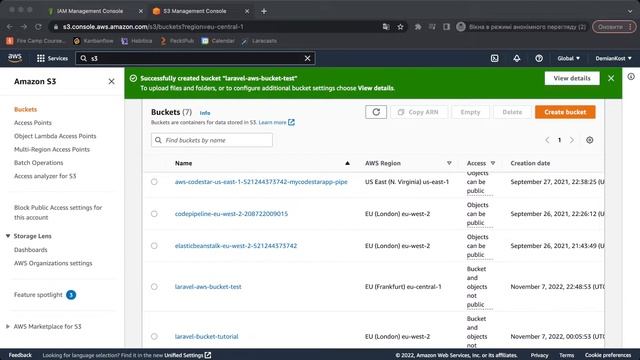
Task: Select the aws-codestar-us-east-1 bucket radio
Action: tap(154, 182)
